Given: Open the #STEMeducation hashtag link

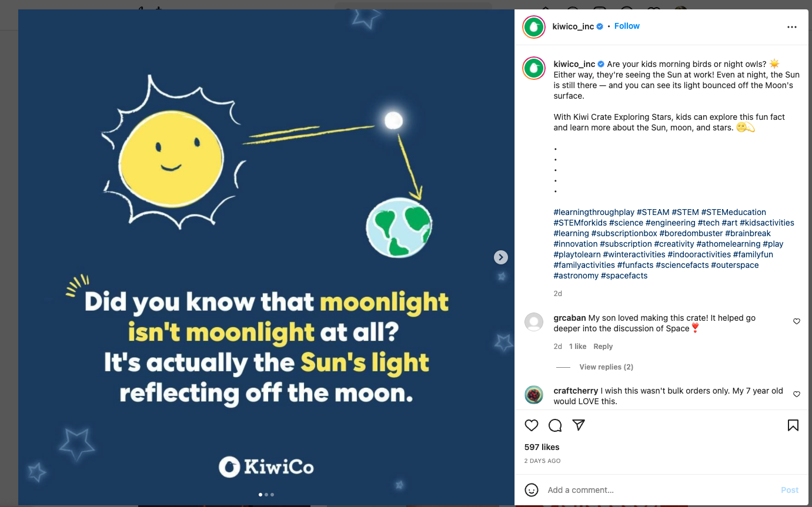Looking at the screenshot, I should (734, 212).
